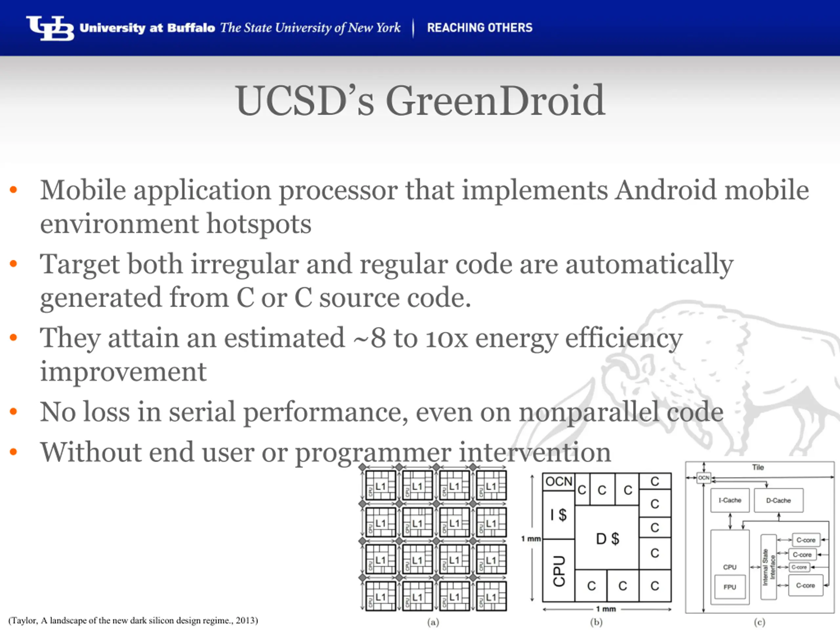Screen dimensions: 840x630
Task: Click the horizontal '1 mm' dimension label
Action: coord(606,609)
